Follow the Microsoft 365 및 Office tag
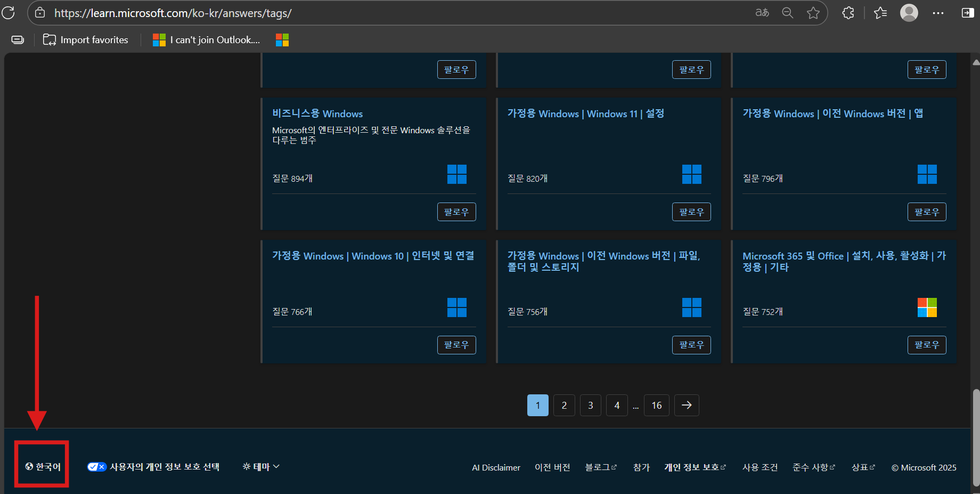The image size is (980, 494). click(927, 345)
